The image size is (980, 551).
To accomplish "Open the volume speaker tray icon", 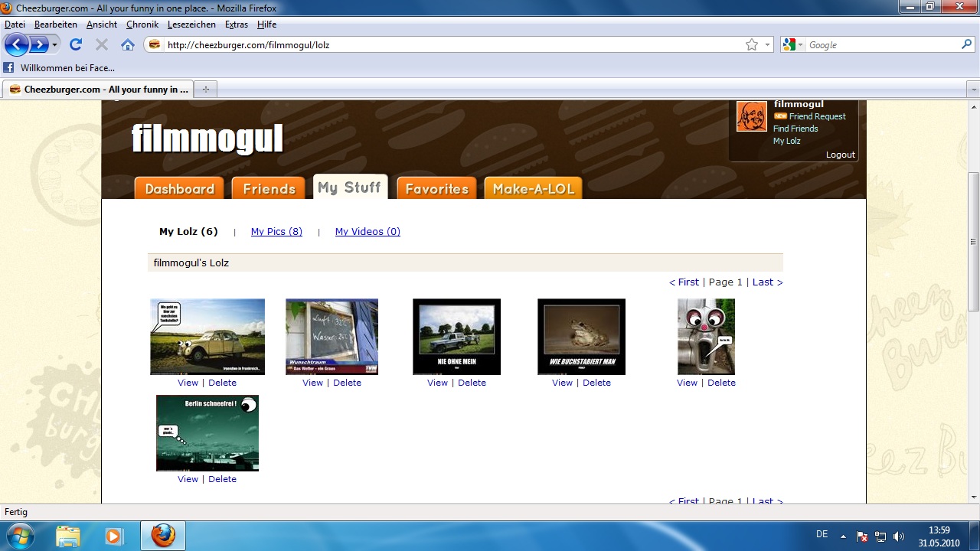I will 898,536.
